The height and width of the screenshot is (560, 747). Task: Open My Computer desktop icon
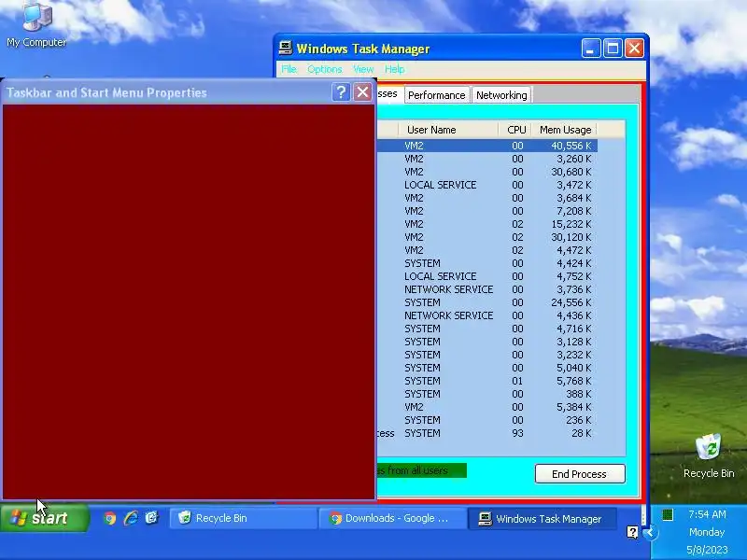tap(36, 24)
